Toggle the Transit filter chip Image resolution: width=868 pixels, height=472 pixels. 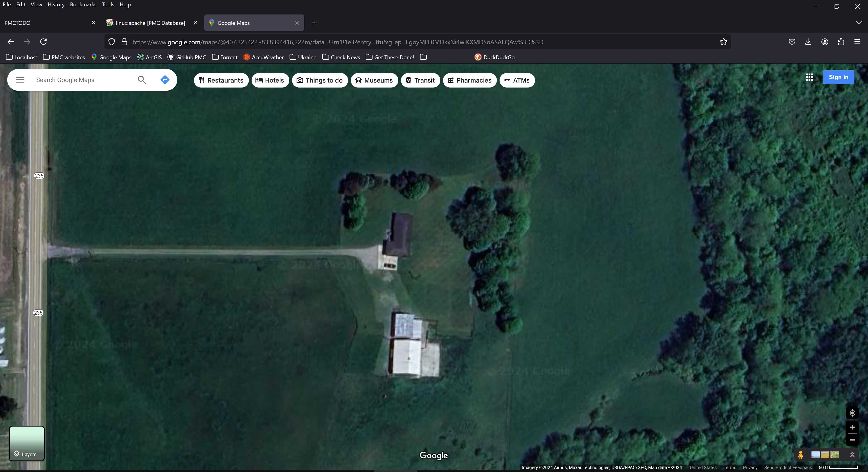(x=420, y=80)
